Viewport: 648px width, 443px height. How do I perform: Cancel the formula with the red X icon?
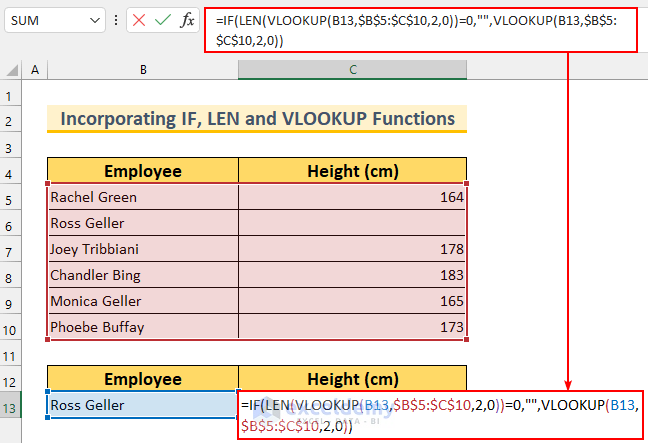pos(139,20)
